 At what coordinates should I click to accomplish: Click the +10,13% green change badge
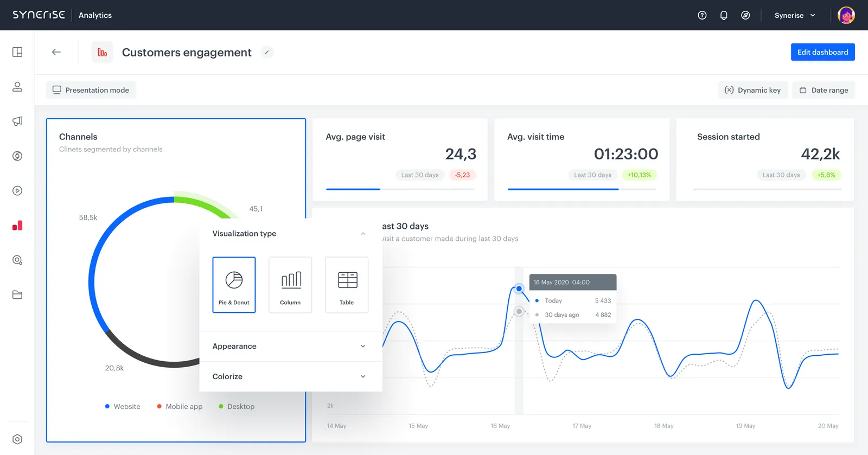tap(639, 175)
